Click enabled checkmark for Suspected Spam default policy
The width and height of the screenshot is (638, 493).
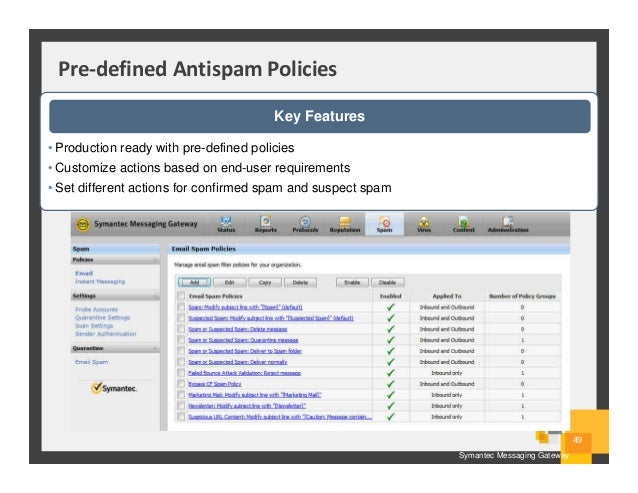(x=391, y=318)
